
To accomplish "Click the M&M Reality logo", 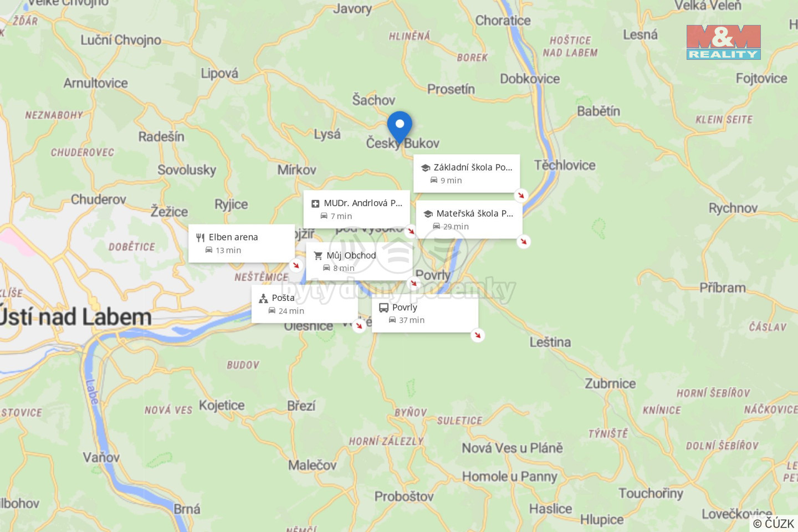I will coord(723,42).
